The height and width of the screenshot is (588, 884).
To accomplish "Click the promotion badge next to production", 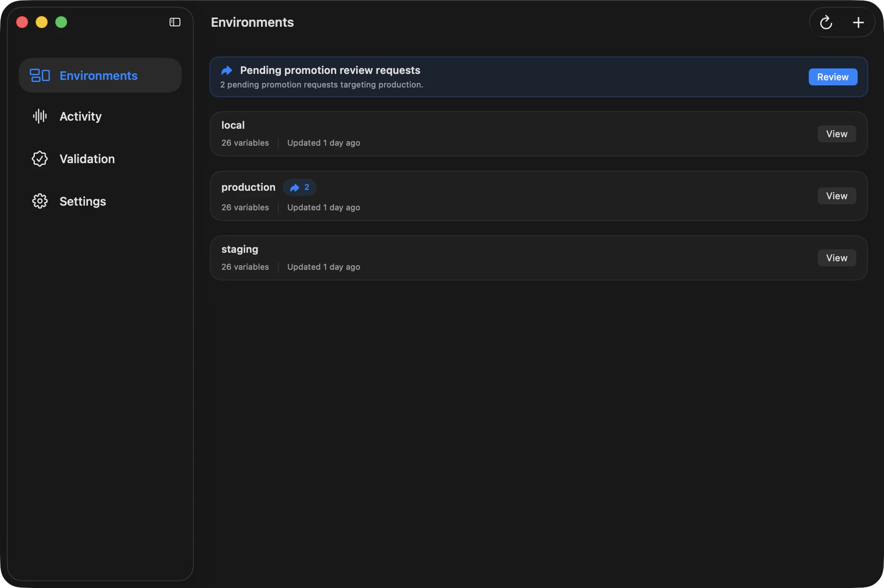I will coord(299,187).
